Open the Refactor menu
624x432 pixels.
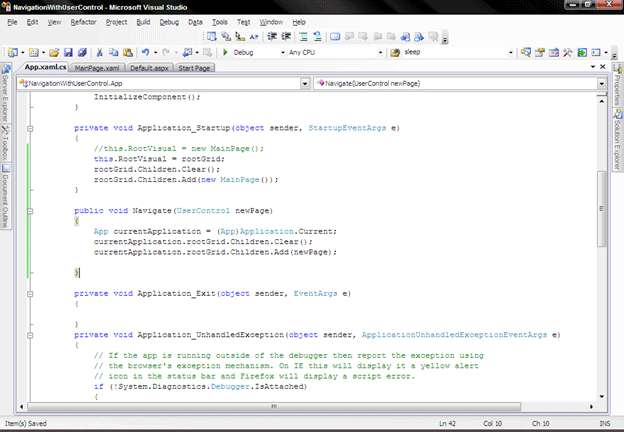click(x=83, y=21)
